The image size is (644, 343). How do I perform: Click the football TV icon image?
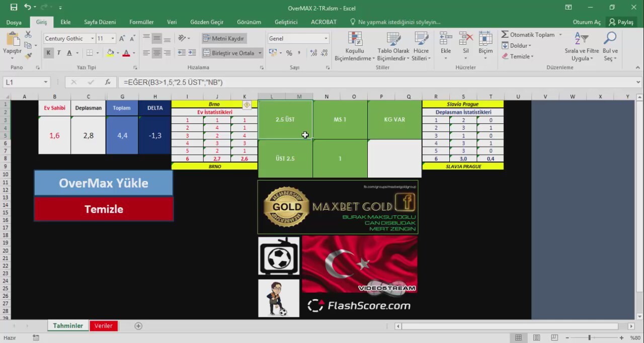[x=279, y=256]
